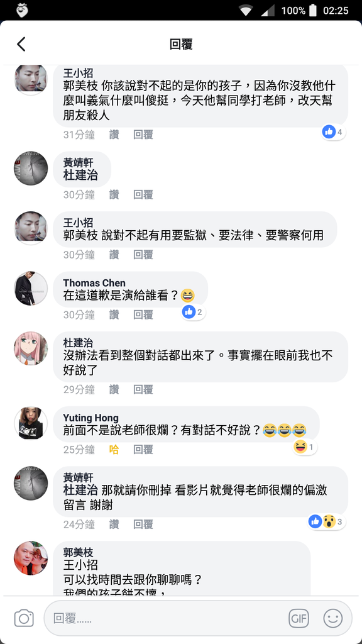362x644 pixels.
Task: View like reactions on 王小招's first comment
Action: 334,132
